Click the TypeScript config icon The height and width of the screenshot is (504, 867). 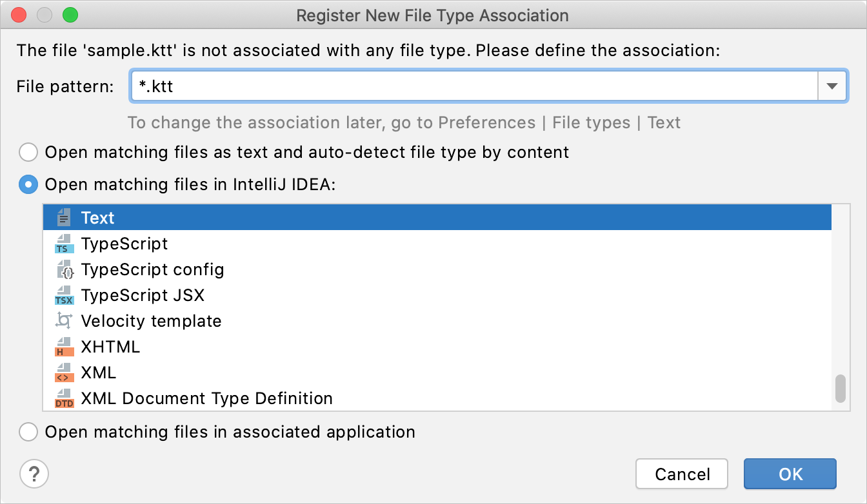pos(64,269)
